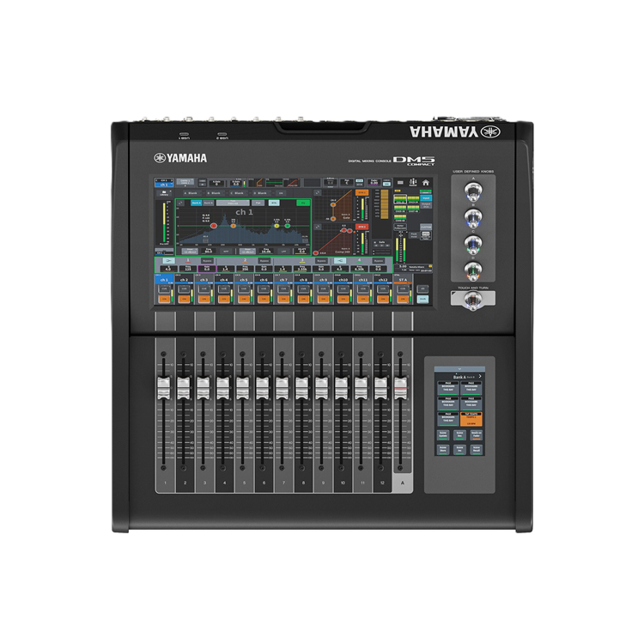644x644 pixels.
Task: Open the EQ type selector beside Bank B
Action: 233,203
